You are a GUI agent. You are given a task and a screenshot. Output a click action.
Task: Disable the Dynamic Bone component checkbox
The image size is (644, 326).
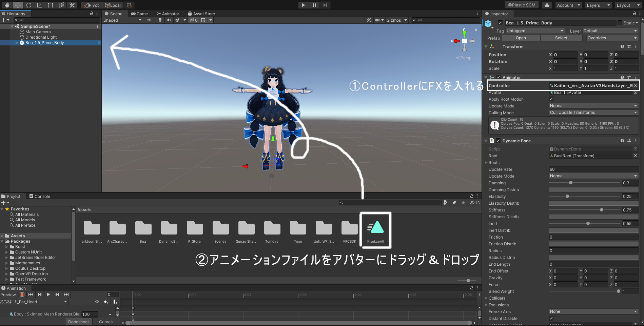tap(498, 141)
